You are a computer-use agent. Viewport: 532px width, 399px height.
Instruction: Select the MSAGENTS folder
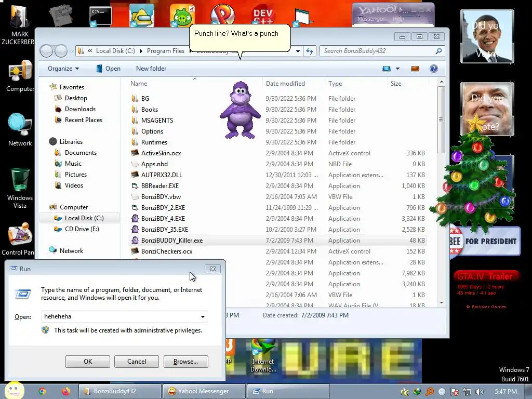[277, 121]
